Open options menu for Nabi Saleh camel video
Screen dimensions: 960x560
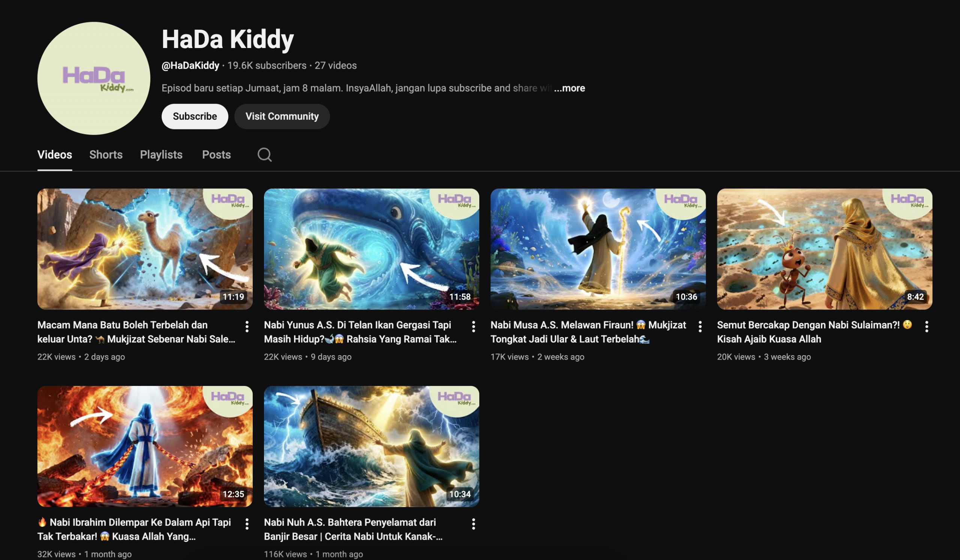point(247,326)
